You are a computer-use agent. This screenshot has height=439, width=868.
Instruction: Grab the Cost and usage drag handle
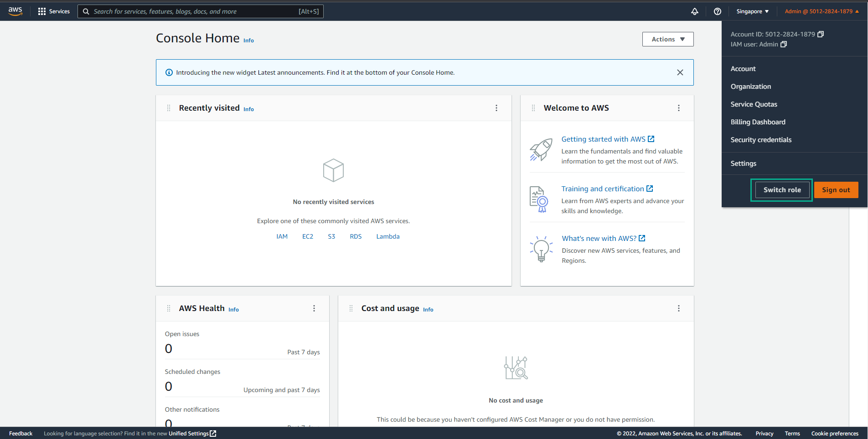351,308
